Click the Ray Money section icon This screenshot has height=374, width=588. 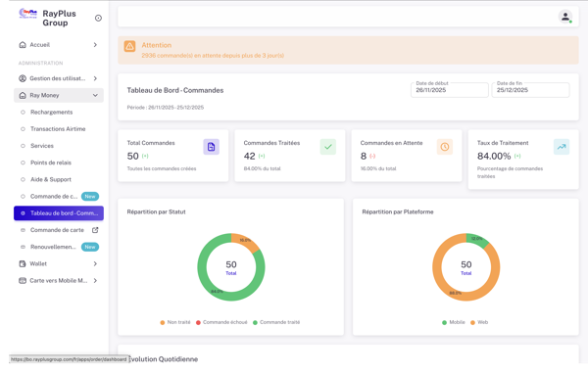[x=23, y=95]
